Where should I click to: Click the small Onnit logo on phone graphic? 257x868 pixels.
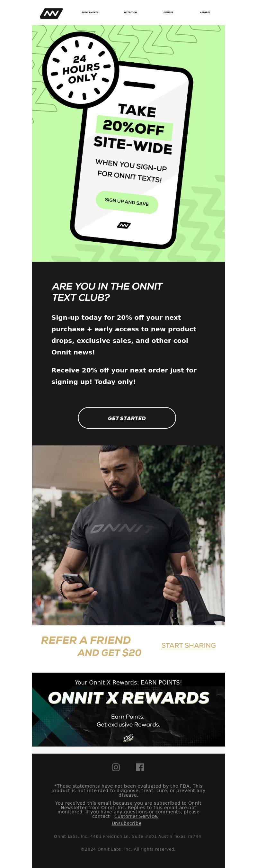pos(124,225)
